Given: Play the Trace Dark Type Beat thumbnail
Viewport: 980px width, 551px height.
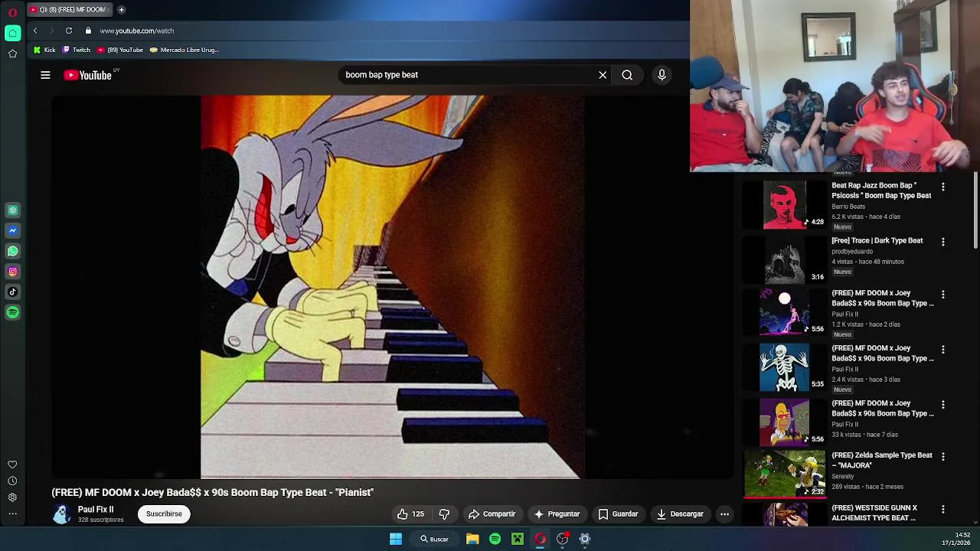Looking at the screenshot, I should [784, 260].
